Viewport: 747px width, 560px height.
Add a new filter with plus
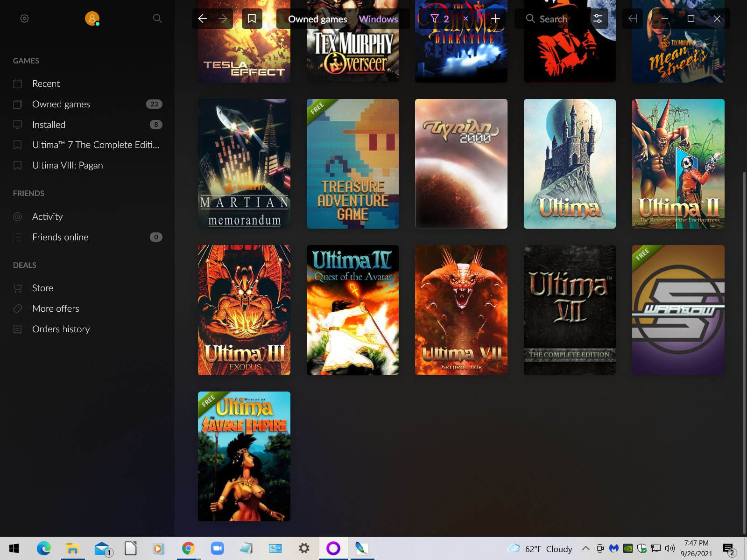pyautogui.click(x=495, y=19)
